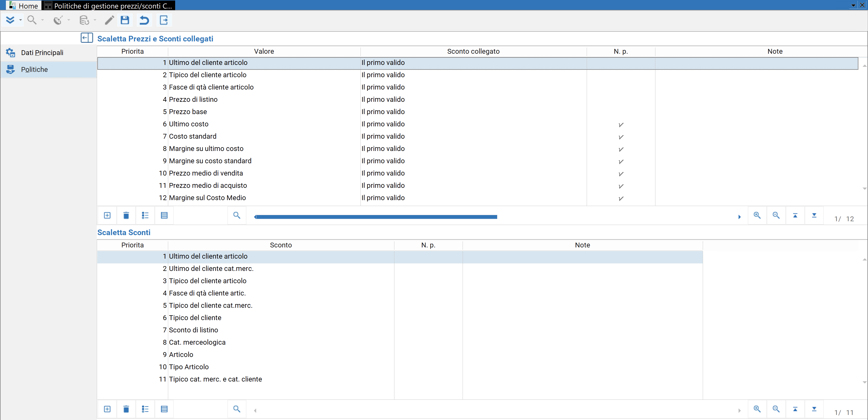This screenshot has height=420, width=868.
Task: Click right scroll arrow of Prezzi grid
Action: pyautogui.click(x=740, y=217)
